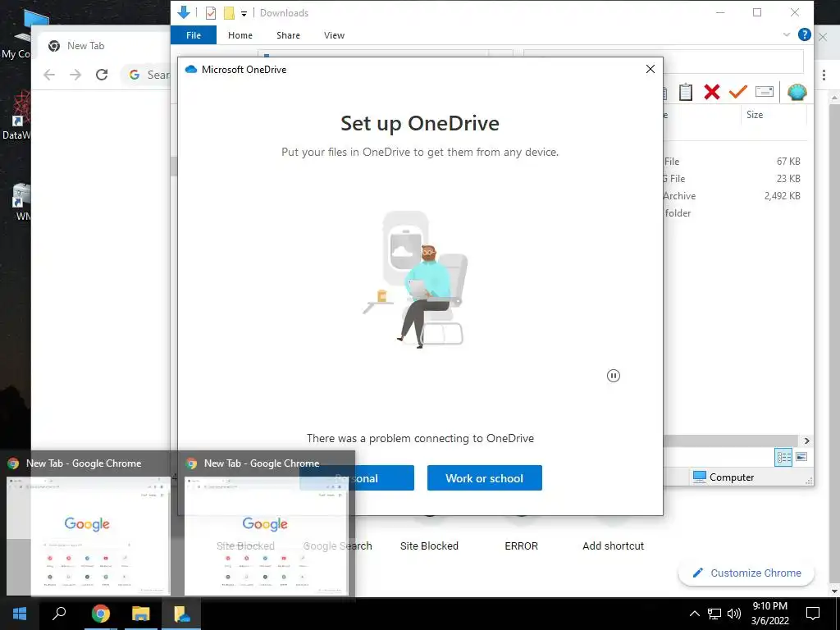Open the File tab in Downloads window
Viewport: 840px width, 630px height.
pos(194,35)
